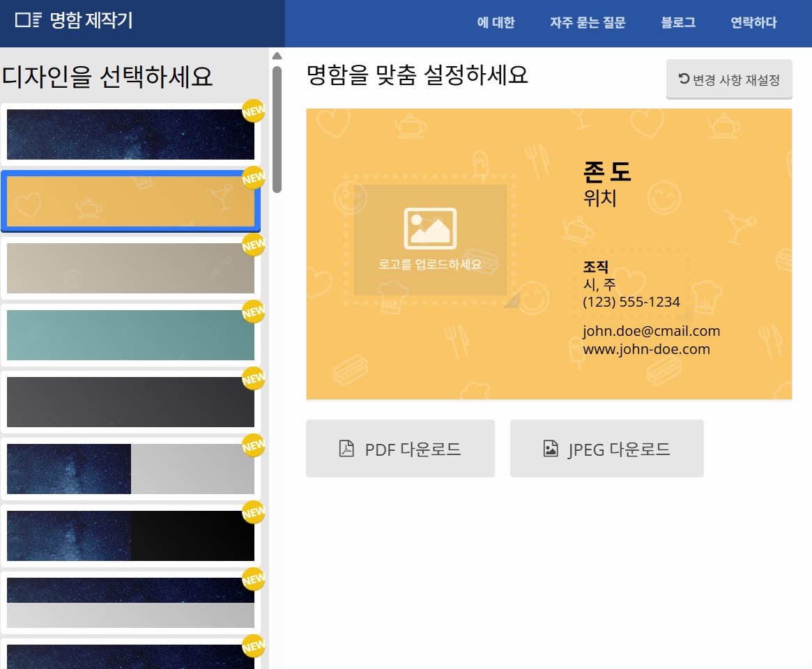Click the business card maker logo icon
This screenshot has width=812, height=669.
pos(28,20)
